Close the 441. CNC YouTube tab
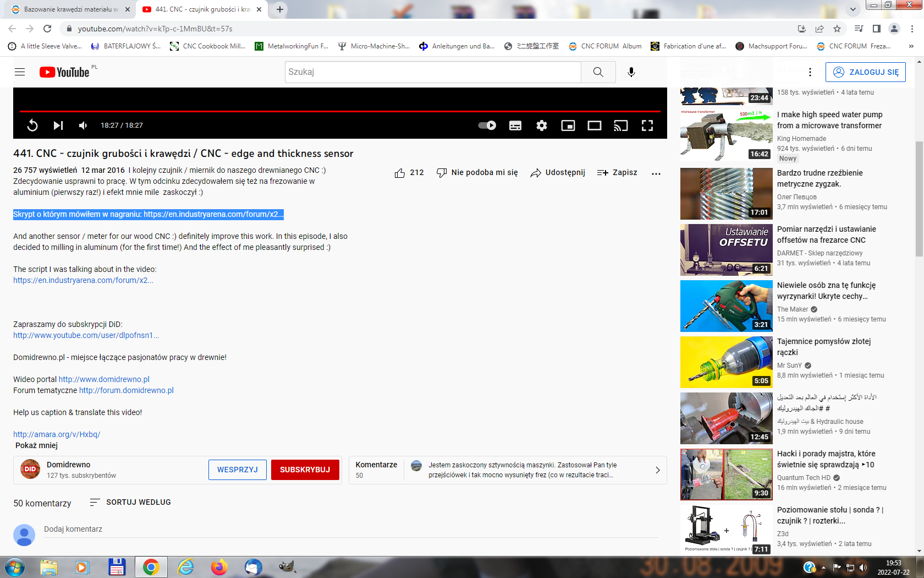Image resolution: width=924 pixels, height=578 pixels. coord(259,9)
